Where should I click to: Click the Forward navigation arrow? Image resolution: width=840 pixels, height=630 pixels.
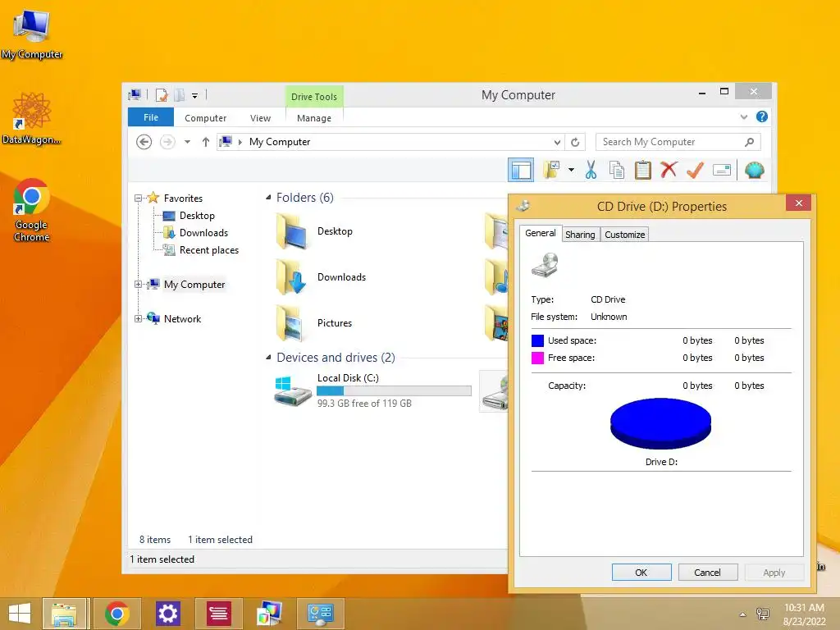click(x=167, y=142)
